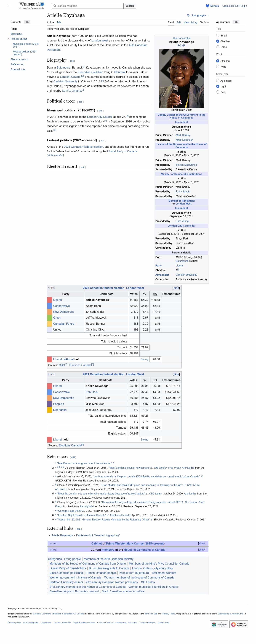
Task: Click the Donate link
Action: tap(215, 6)
